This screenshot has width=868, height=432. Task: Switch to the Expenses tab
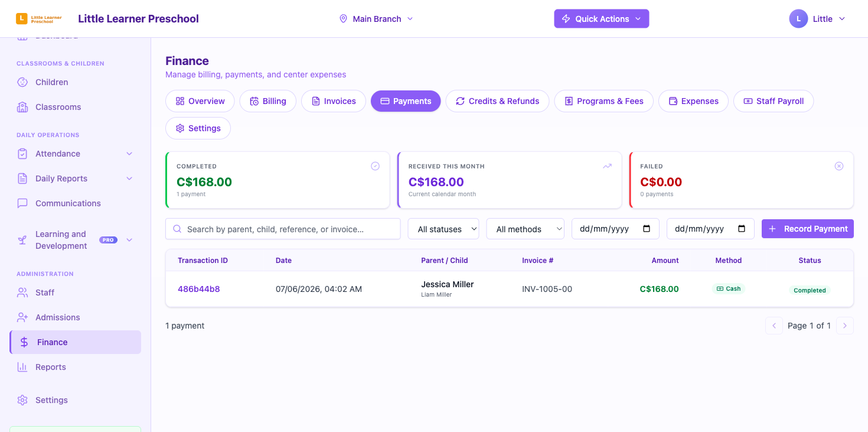click(693, 101)
